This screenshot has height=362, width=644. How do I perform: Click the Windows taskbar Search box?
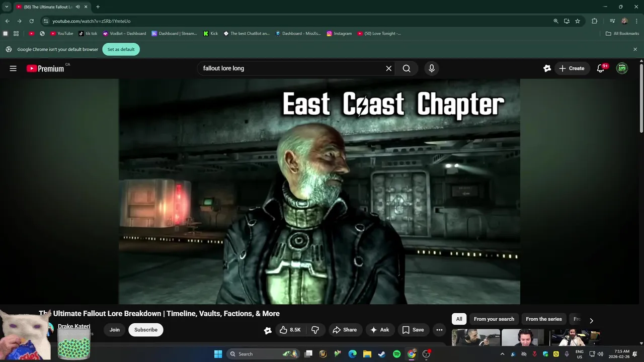tap(263, 354)
